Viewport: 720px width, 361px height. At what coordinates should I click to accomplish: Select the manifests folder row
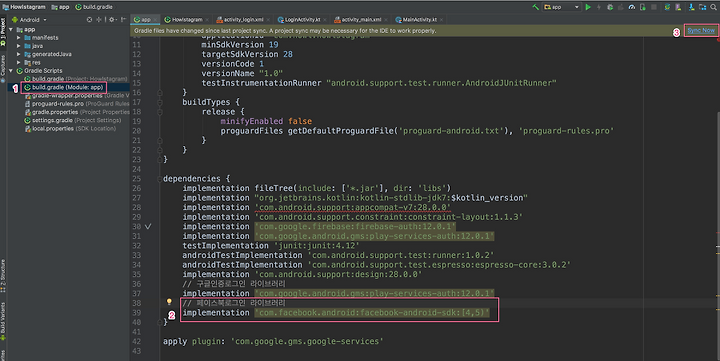[x=41, y=38]
